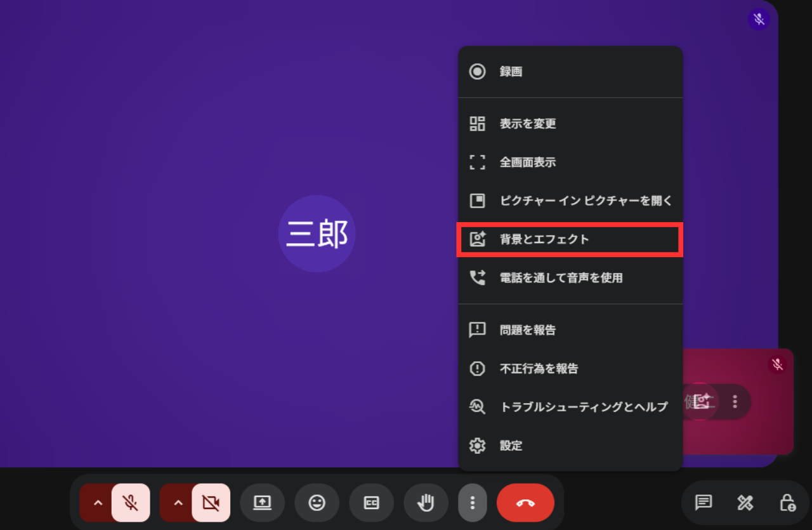Screen dimensions: 812x530
Task: Click the self-view effects icon on tile
Action: pos(701,401)
